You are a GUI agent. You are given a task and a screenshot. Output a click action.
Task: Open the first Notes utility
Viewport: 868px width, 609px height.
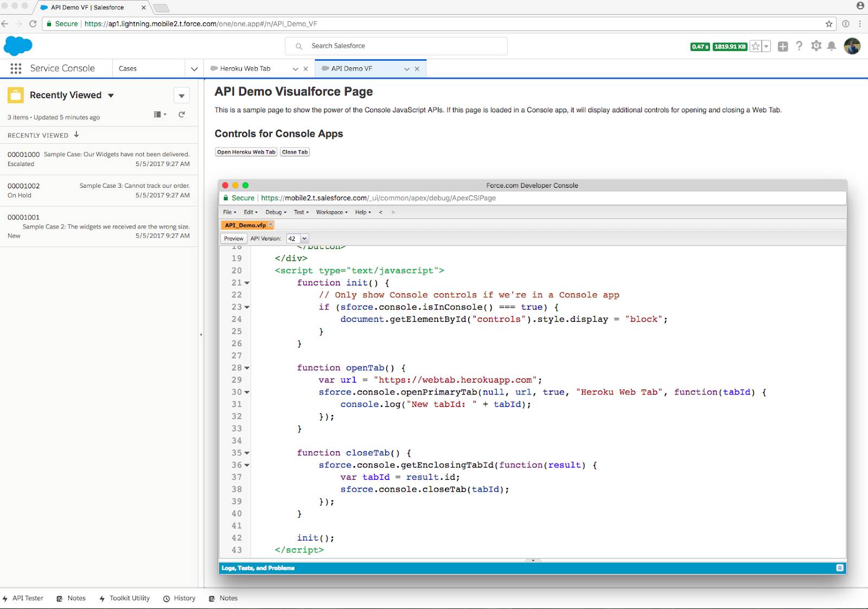point(71,598)
